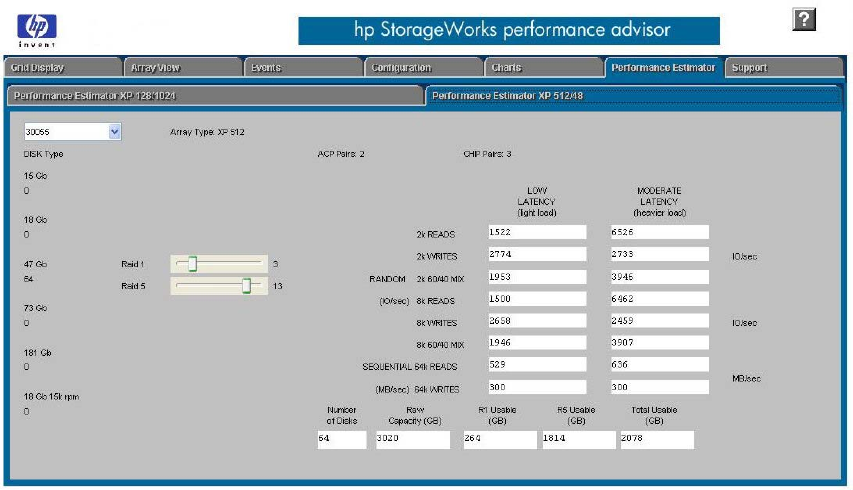Click the R5 Usable (GB) field
This screenshot has height=490, width=853.
[x=579, y=439]
